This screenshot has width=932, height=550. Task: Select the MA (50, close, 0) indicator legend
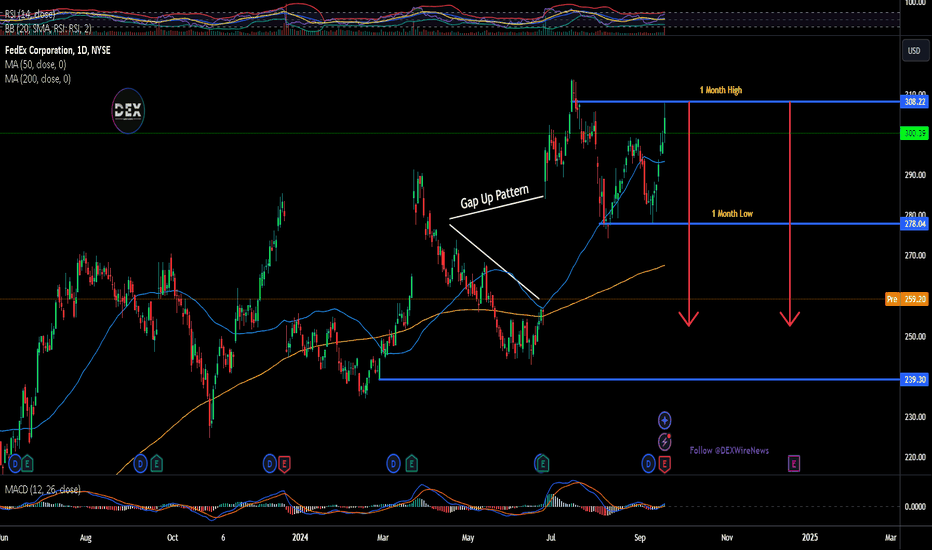tap(36, 65)
